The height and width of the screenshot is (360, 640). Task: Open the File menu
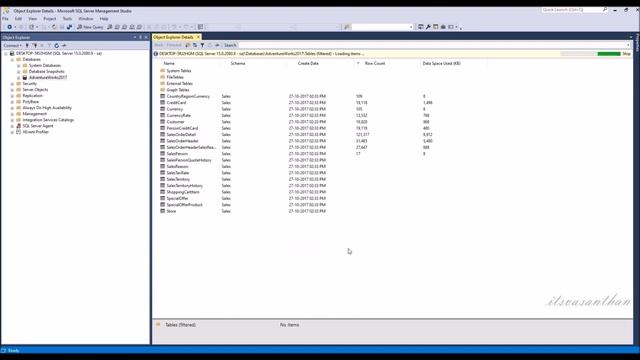point(5,19)
